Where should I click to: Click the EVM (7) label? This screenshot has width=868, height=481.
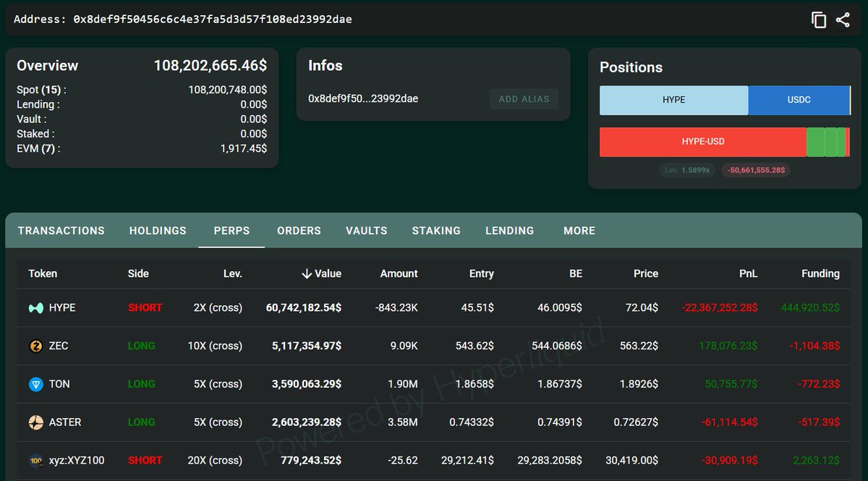pos(38,148)
